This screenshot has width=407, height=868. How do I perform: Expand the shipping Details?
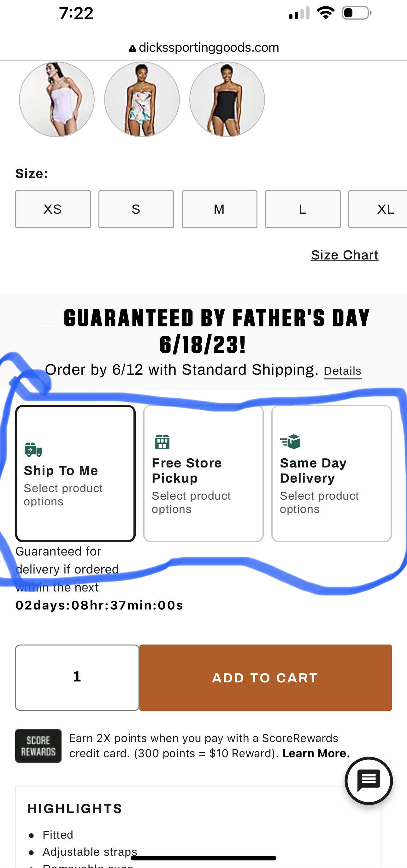tap(342, 371)
